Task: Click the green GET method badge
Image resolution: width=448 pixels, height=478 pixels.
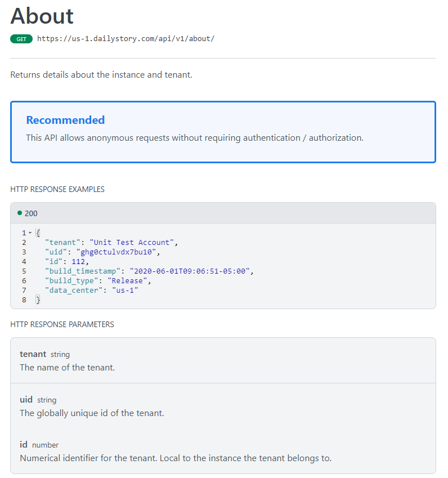Action: coord(21,39)
